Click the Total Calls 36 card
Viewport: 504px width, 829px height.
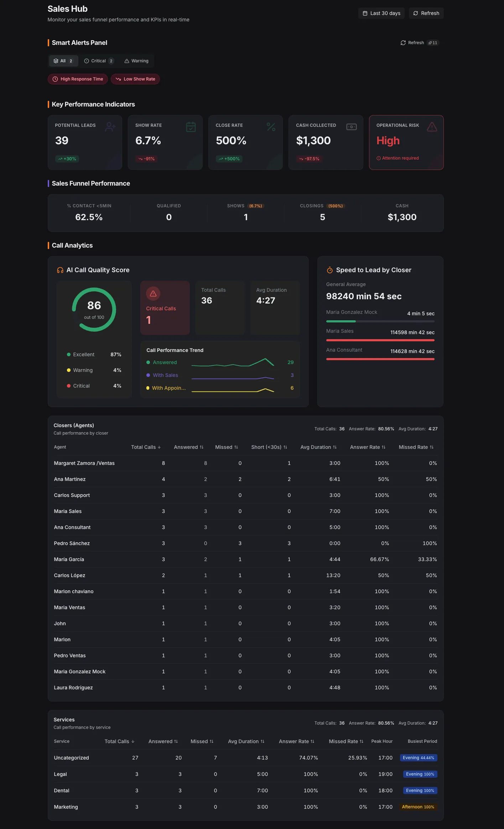[x=220, y=308]
